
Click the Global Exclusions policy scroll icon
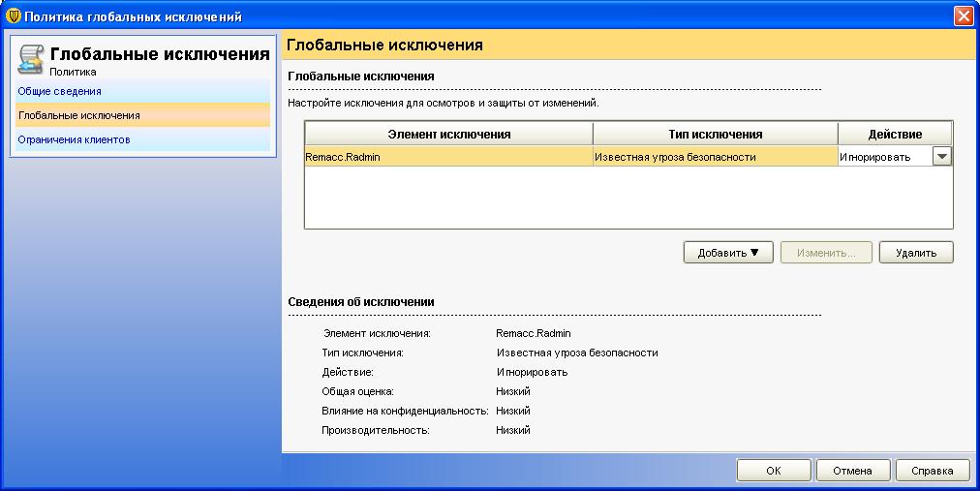point(31,60)
